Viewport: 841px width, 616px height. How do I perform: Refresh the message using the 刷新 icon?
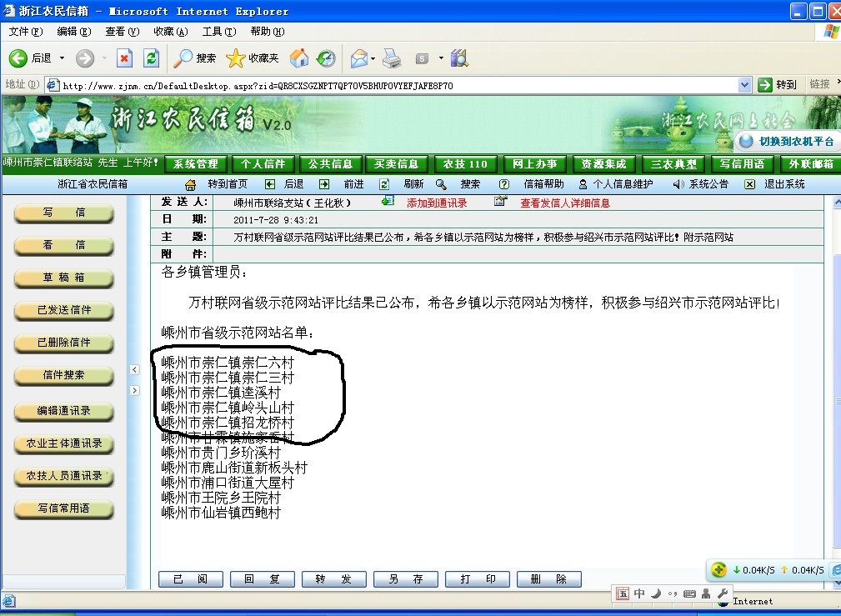point(384,184)
